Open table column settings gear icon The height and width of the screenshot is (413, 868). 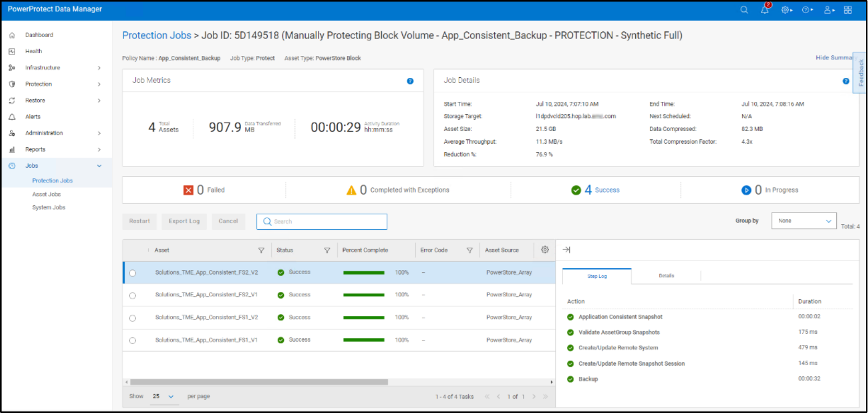click(x=545, y=250)
